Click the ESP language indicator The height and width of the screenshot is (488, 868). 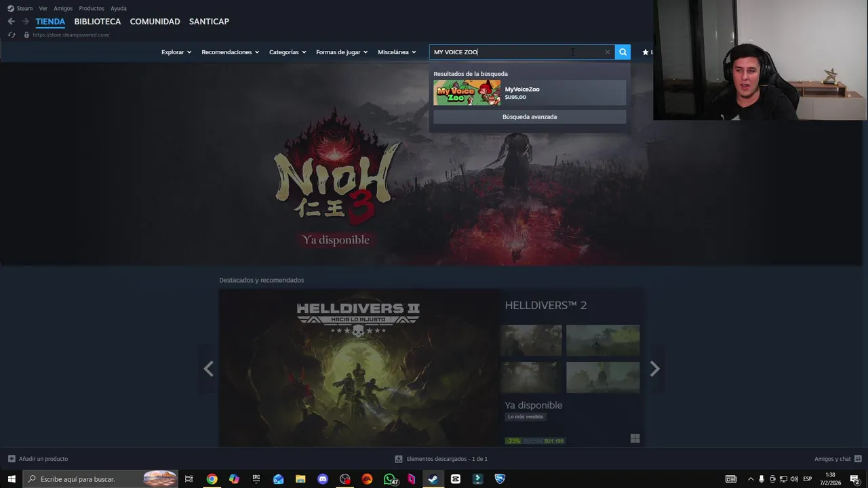click(x=807, y=479)
